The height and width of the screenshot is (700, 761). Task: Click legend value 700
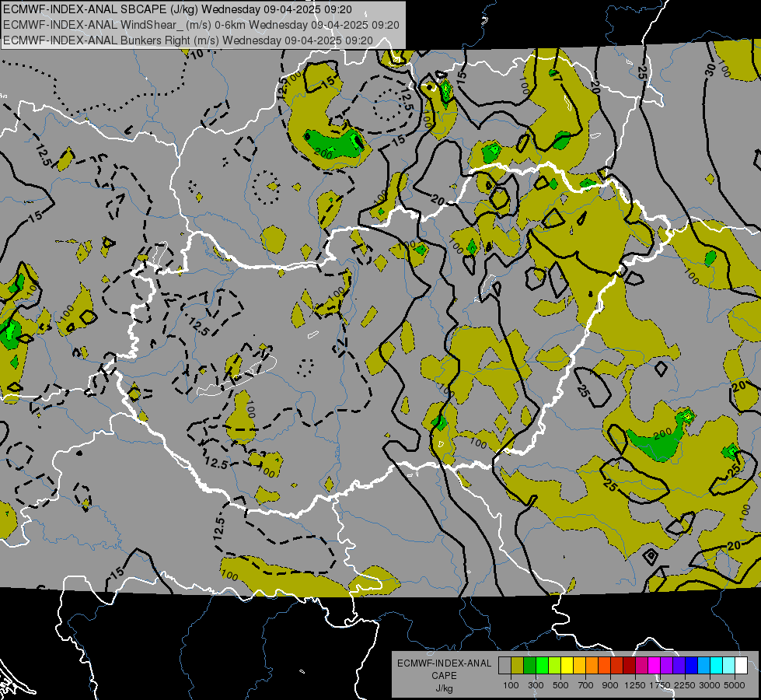coord(586,685)
